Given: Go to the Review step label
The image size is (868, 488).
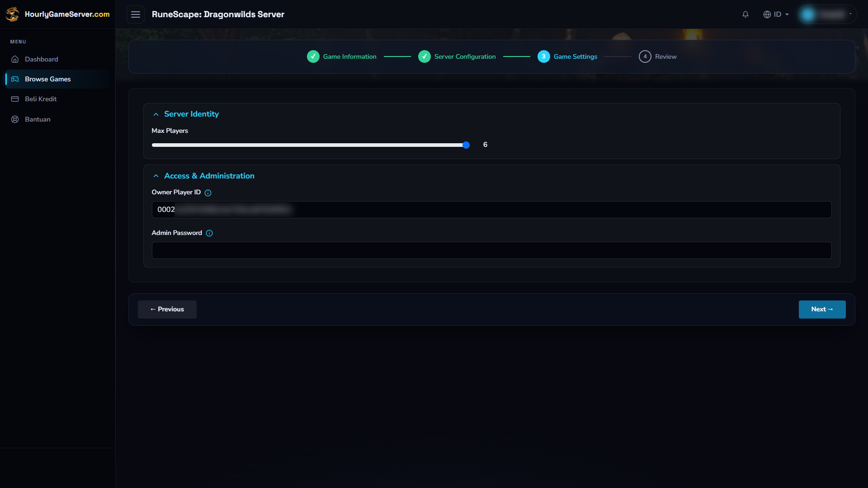Looking at the screenshot, I should click(x=666, y=56).
